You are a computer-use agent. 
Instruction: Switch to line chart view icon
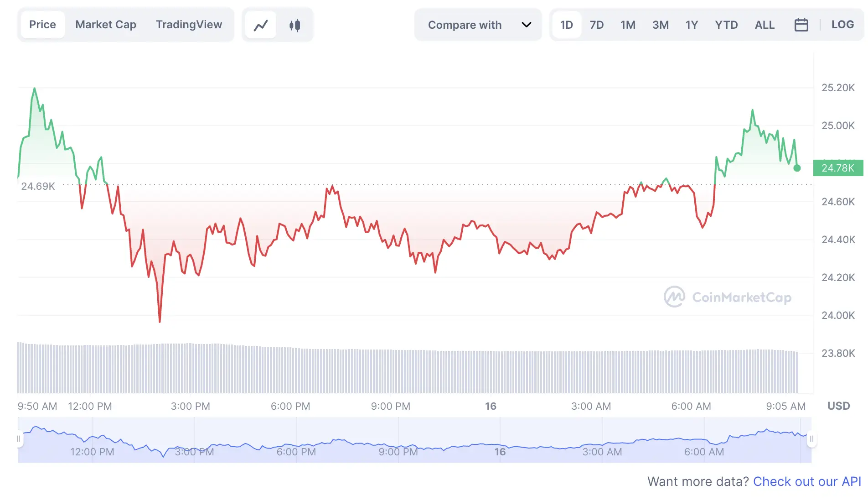(x=261, y=25)
